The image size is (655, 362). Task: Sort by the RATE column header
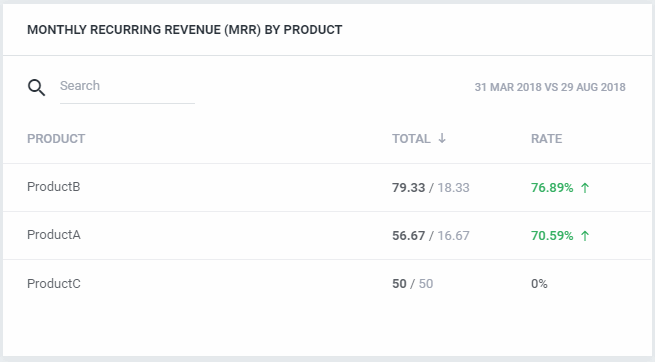546,139
